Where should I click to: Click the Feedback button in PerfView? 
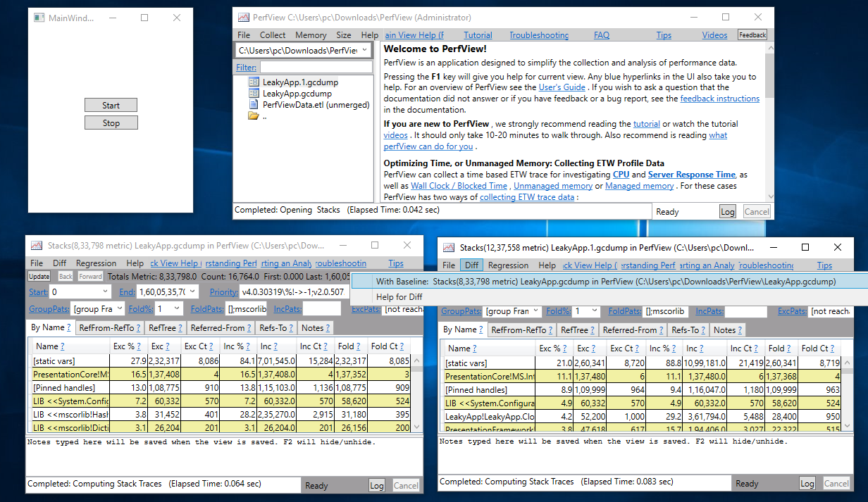[x=752, y=35]
